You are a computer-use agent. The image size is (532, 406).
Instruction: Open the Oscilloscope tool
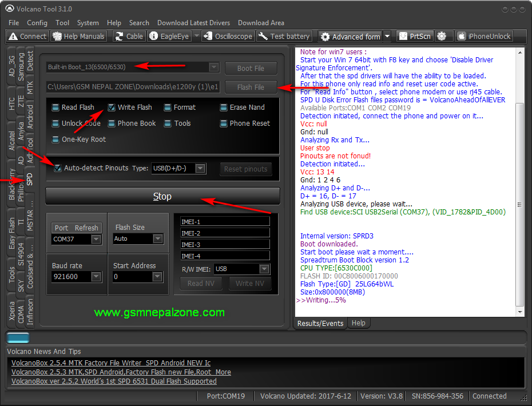(x=228, y=36)
